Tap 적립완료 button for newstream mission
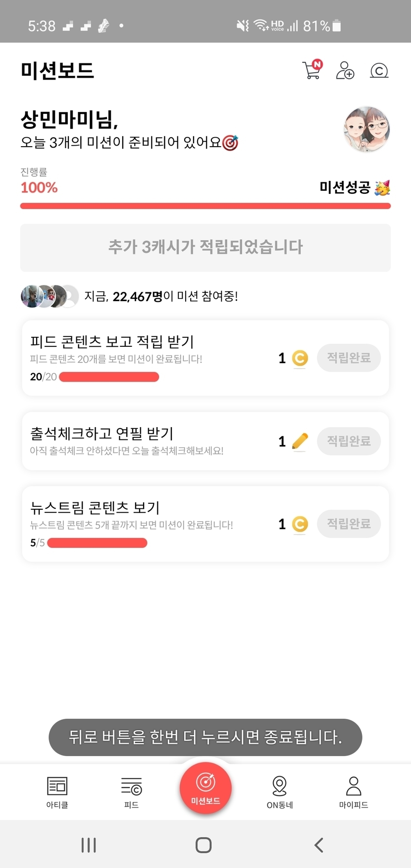Screen dimensions: 411x868 [x=349, y=524]
